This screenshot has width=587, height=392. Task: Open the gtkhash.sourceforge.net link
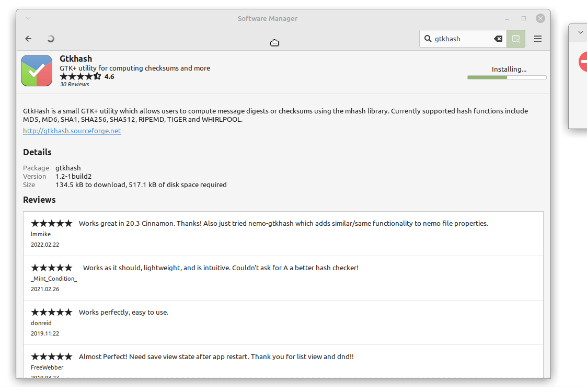pos(72,131)
